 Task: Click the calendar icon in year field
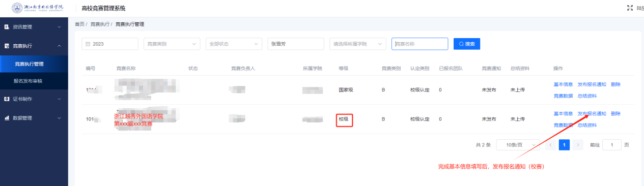click(88, 44)
